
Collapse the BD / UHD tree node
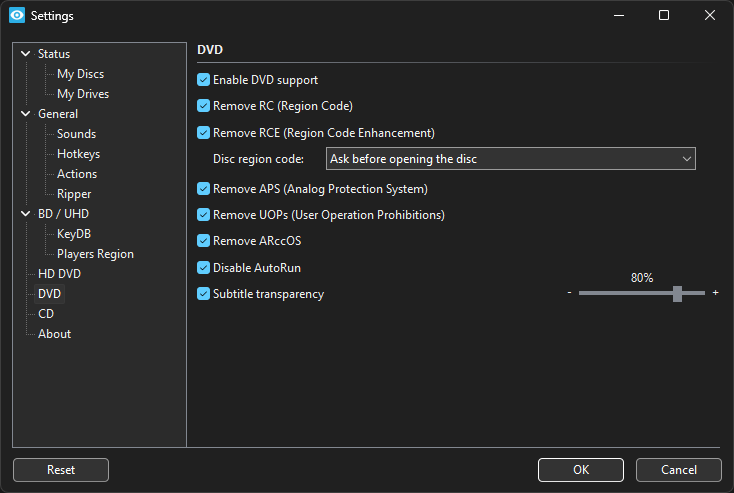pyautogui.click(x=26, y=214)
